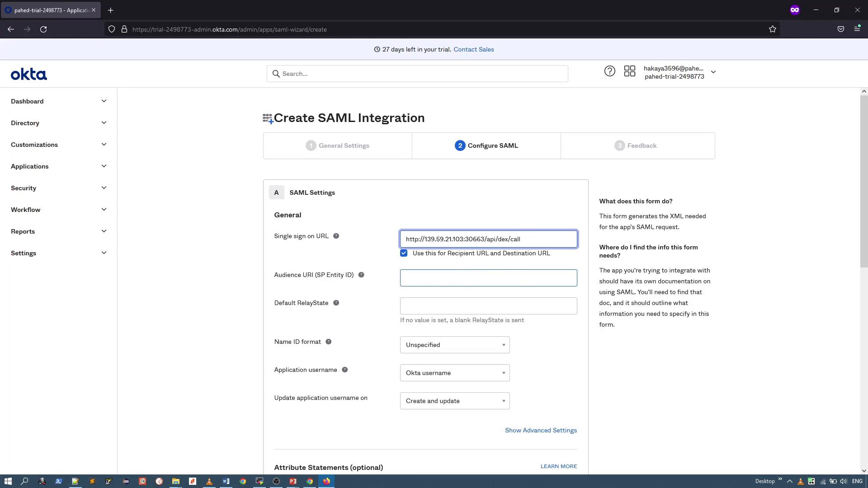Click help icon next to Default RelayState
The image size is (868, 488).
(x=336, y=303)
